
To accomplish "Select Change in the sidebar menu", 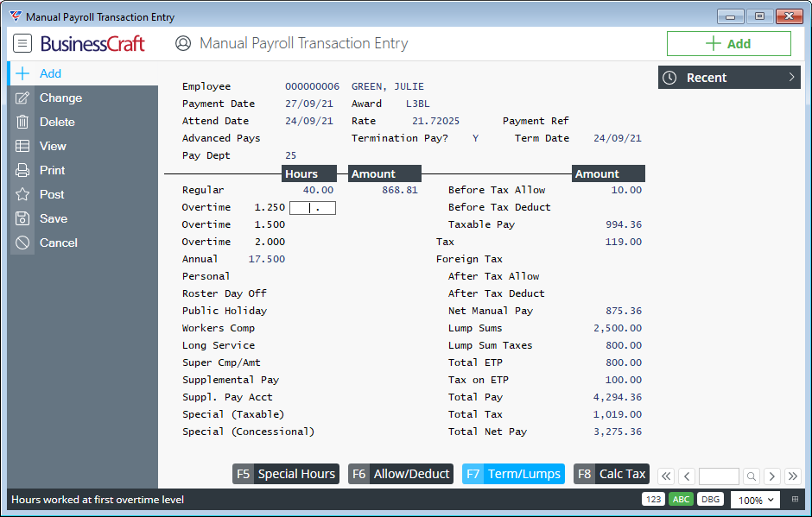I will click(x=83, y=98).
